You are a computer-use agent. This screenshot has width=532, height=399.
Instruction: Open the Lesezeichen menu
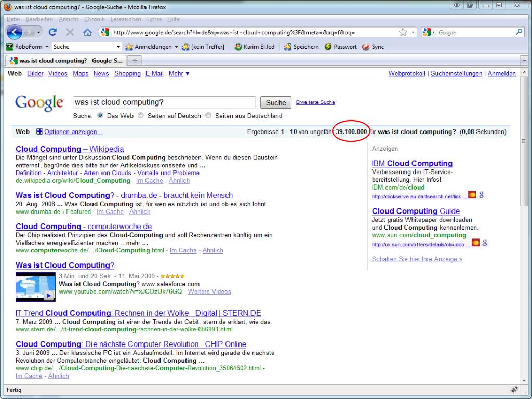tap(126, 19)
